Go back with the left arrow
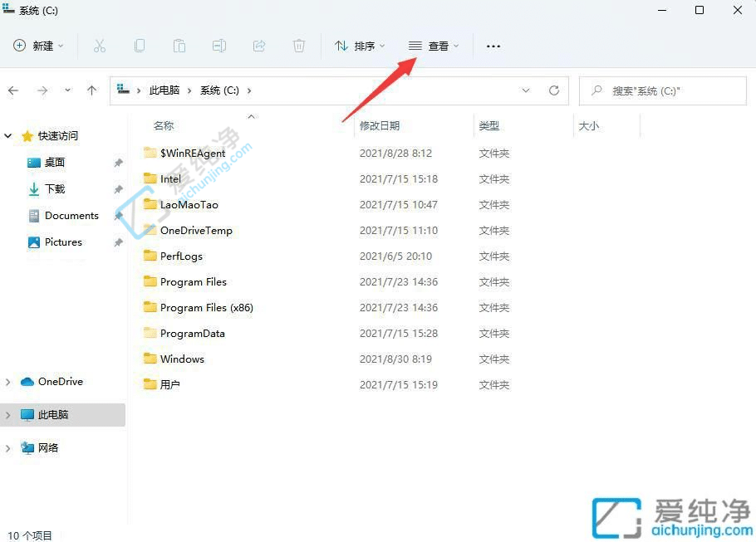 (x=13, y=90)
